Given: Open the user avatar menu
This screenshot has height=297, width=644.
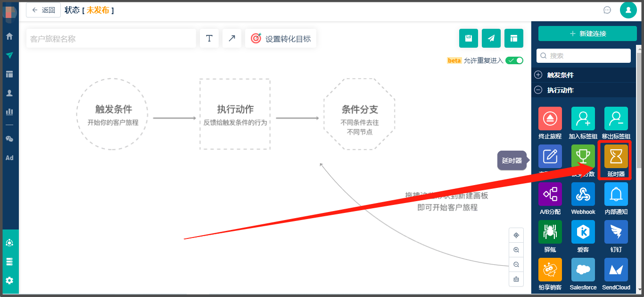Looking at the screenshot, I should pos(628,10).
